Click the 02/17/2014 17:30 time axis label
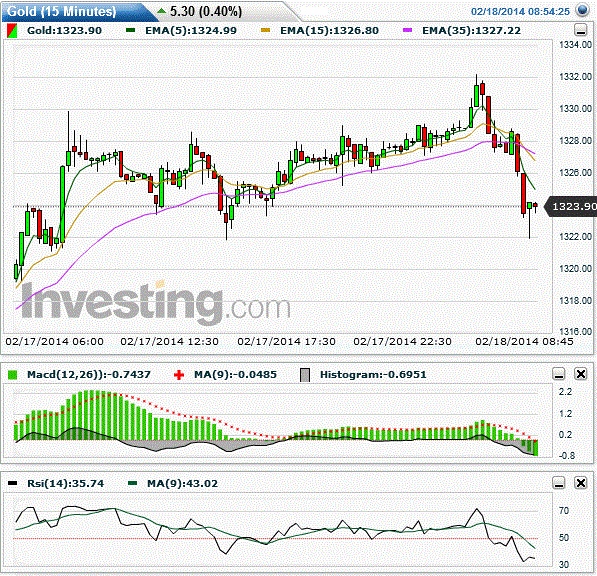Viewport: 597px width, 576px height. point(286,341)
